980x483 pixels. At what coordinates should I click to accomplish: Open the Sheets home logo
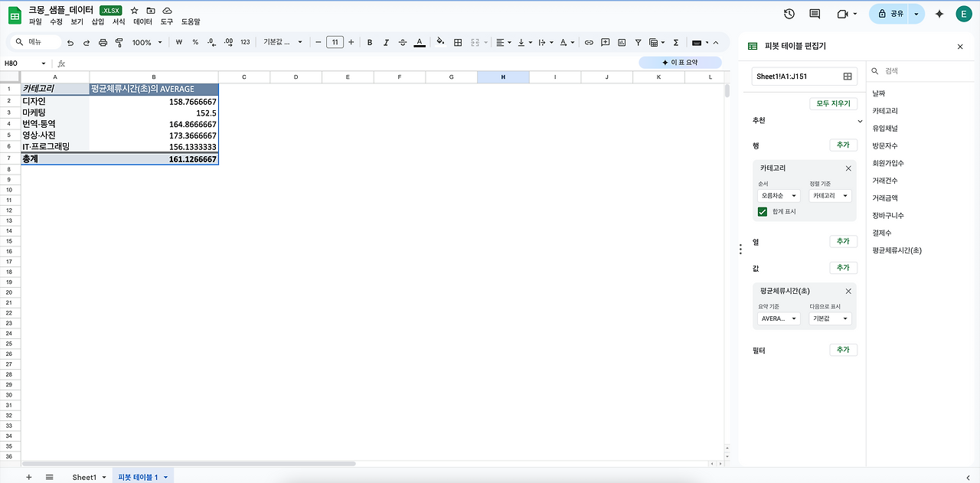(15, 15)
